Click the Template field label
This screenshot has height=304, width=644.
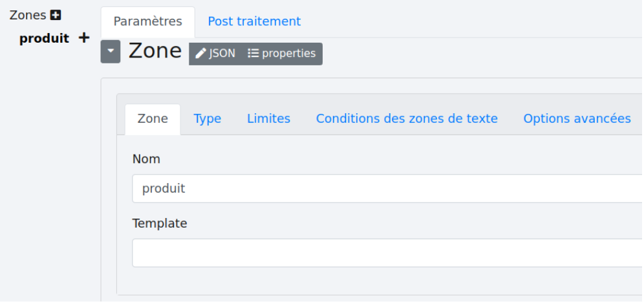160,224
